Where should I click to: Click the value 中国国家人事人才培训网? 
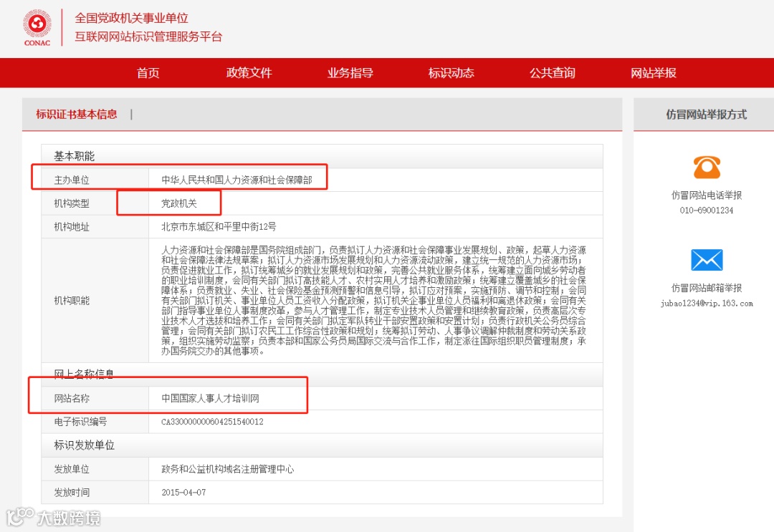(210, 398)
